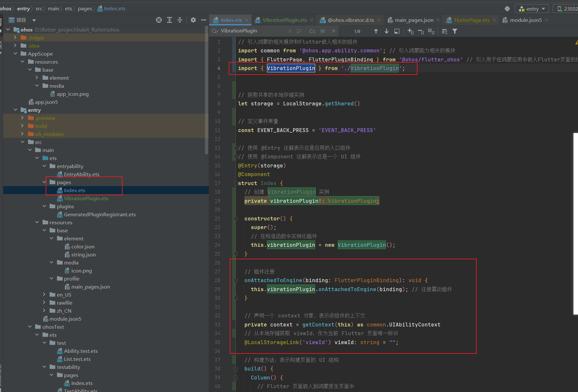
Task: Expand the en_US resources folder
Action: pos(44,295)
